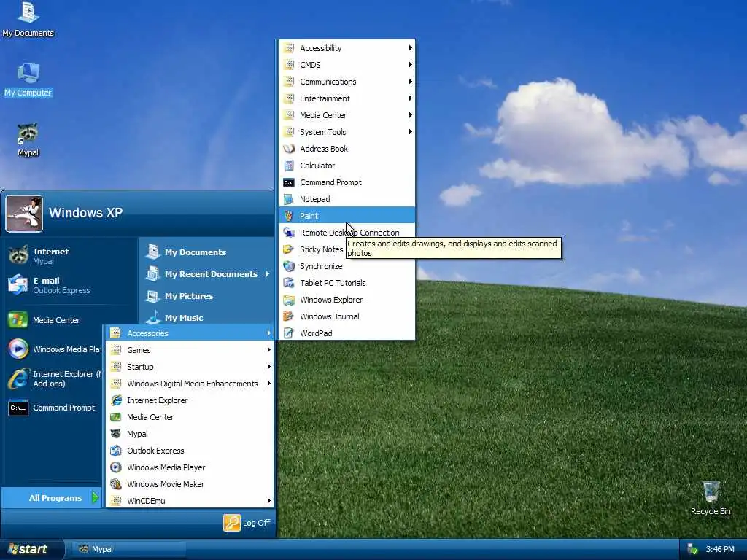Expand the Startup submenu
Screen dimensions: 747x560
click(x=190, y=367)
